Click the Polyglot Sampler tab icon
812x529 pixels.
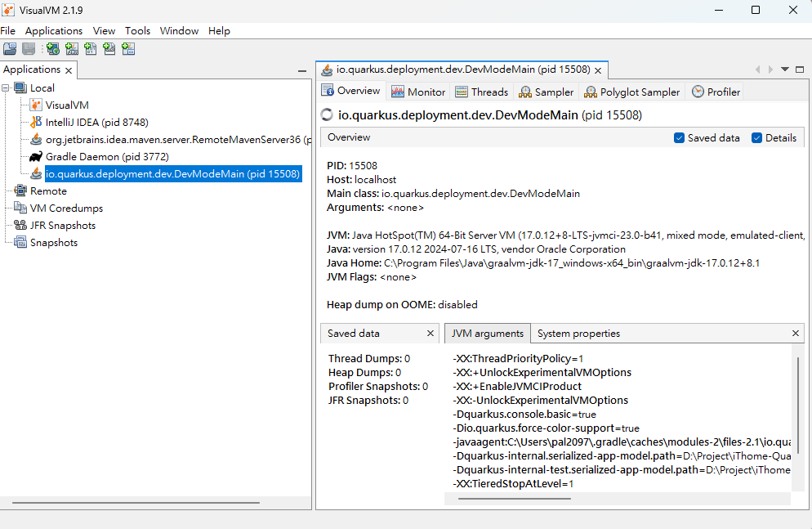[x=591, y=92]
